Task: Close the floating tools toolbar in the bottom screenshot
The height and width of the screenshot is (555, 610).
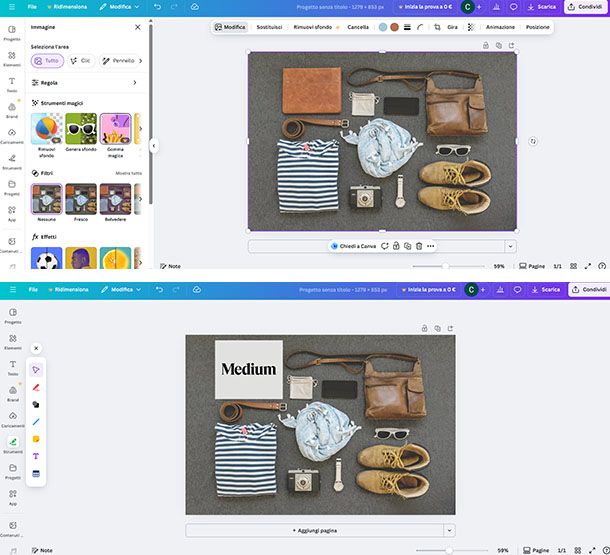Action: click(x=36, y=348)
